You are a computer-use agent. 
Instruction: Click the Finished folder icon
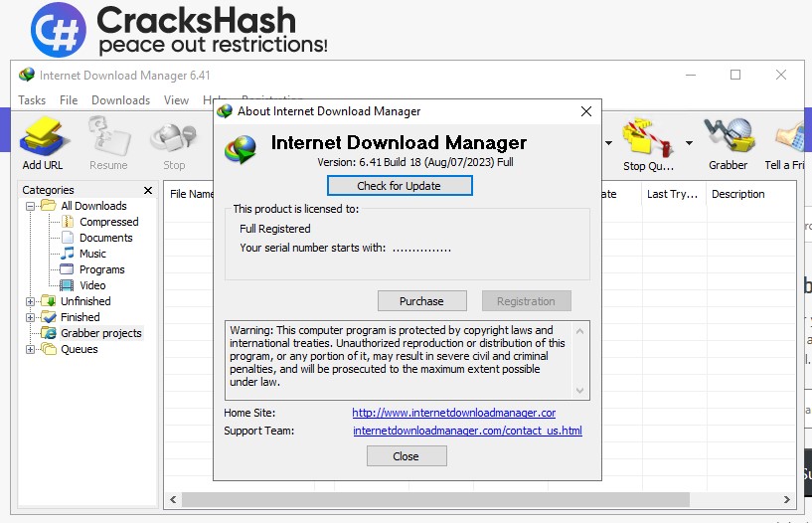[49, 317]
